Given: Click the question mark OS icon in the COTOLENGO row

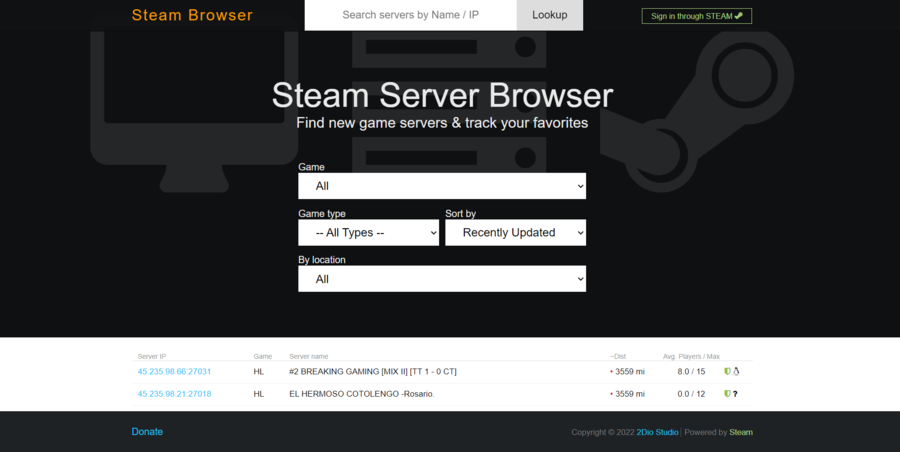Looking at the screenshot, I should [x=735, y=394].
